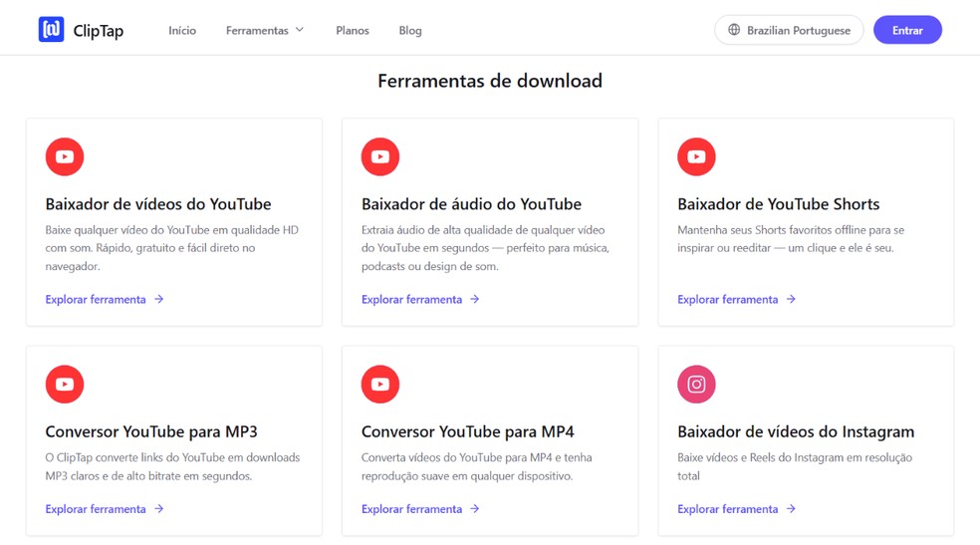Click the chevron next to Ferramentas
The height and width of the screenshot is (545, 980).
[x=300, y=30]
